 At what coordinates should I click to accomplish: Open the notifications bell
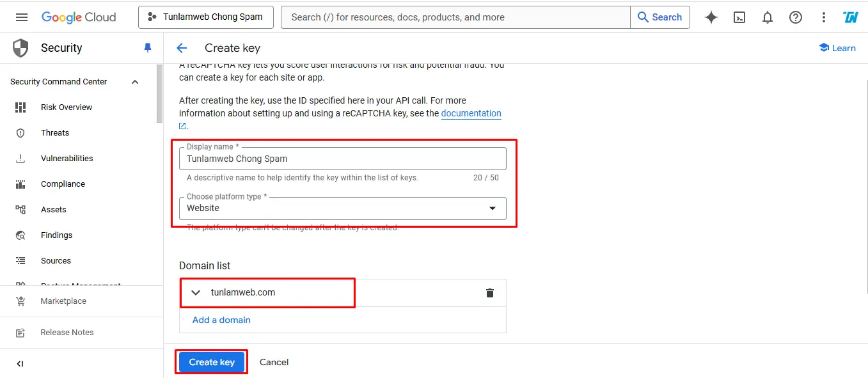coord(768,17)
